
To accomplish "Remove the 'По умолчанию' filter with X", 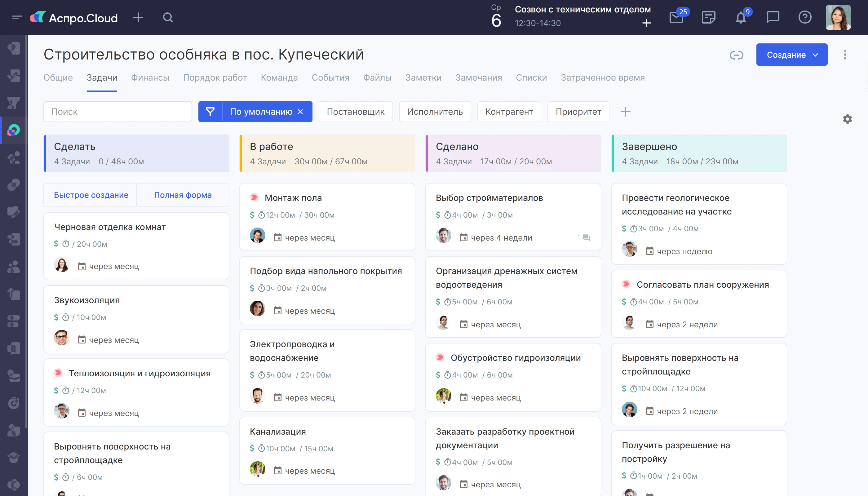I will click(x=300, y=111).
